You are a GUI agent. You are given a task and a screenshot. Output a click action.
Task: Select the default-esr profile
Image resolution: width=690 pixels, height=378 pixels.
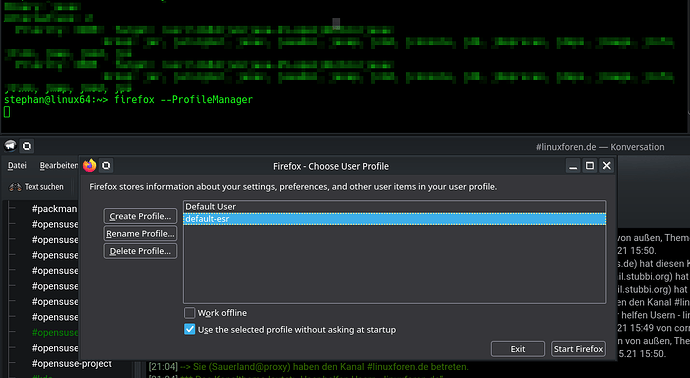(x=394, y=219)
